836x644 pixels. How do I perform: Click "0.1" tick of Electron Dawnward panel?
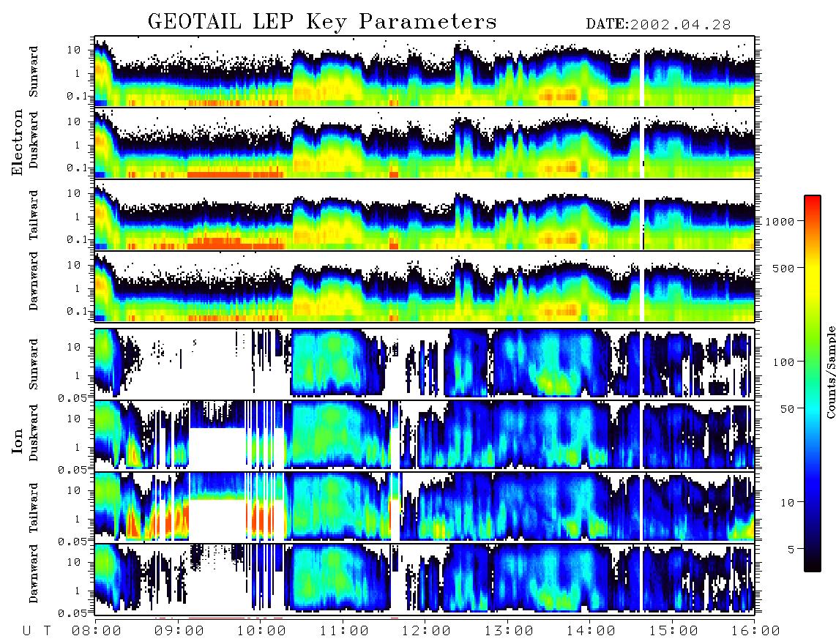pyautogui.click(x=78, y=311)
